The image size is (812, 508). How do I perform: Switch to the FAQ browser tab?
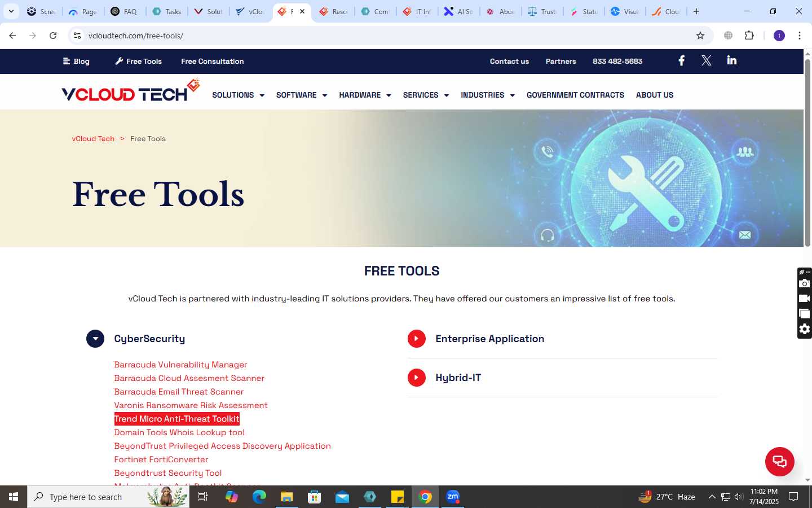coord(125,11)
